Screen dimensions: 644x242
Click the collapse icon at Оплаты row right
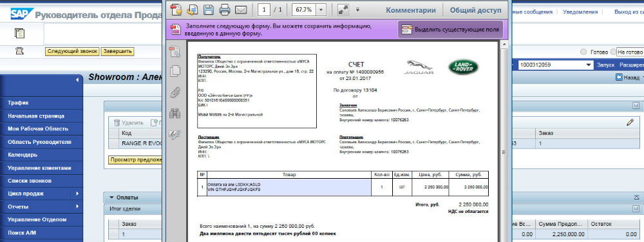click(x=637, y=197)
